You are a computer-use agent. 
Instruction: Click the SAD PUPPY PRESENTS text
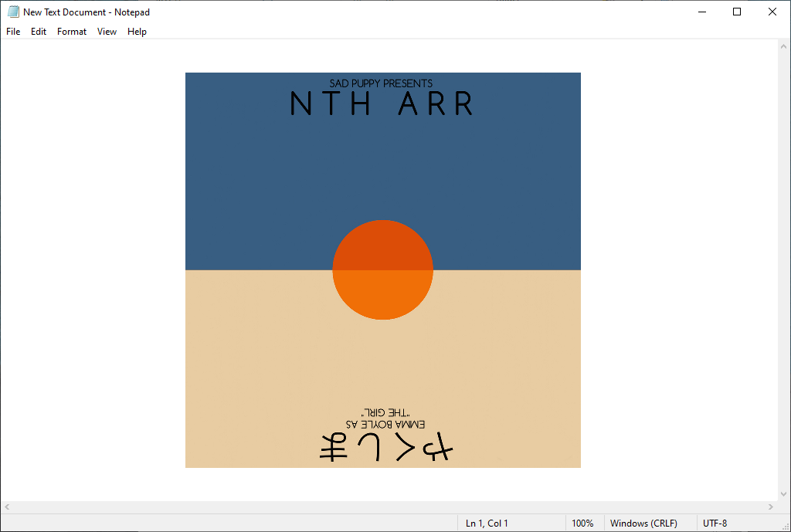[x=381, y=83]
